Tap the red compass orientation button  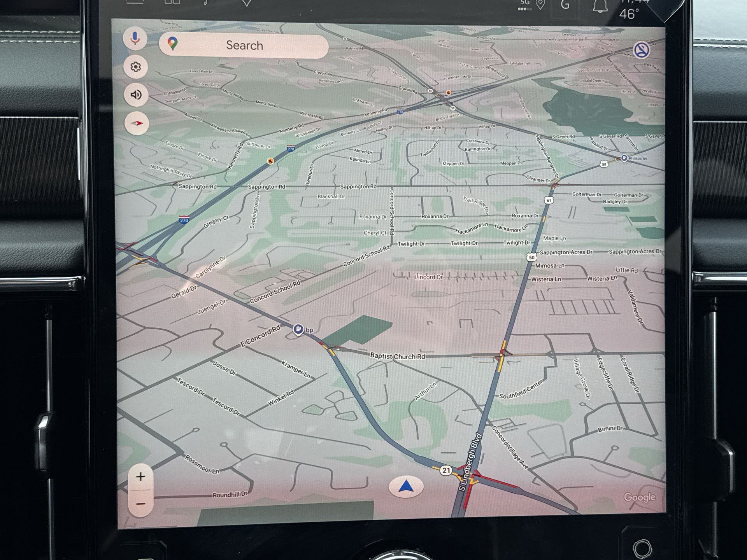(x=137, y=123)
